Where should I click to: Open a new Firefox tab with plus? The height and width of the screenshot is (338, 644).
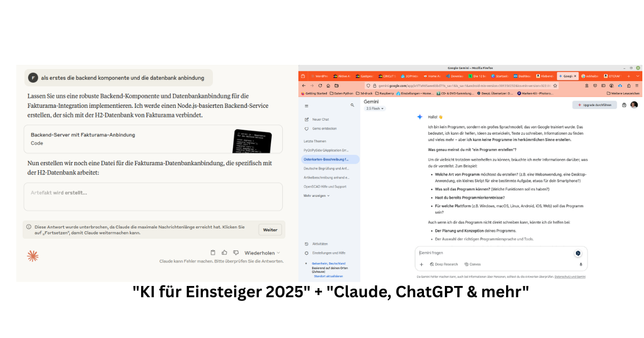coord(628,76)
